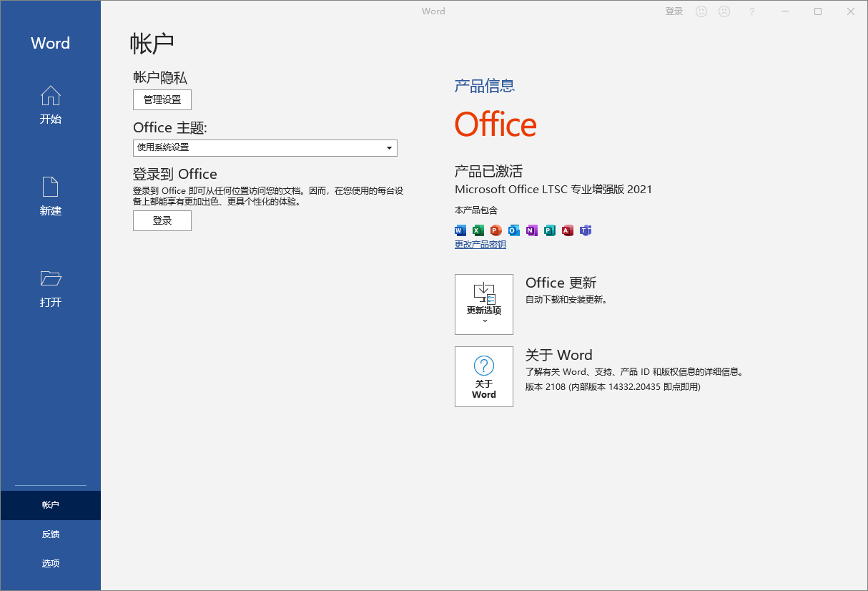Open help via the question mark icon

[x=751, y=11]
